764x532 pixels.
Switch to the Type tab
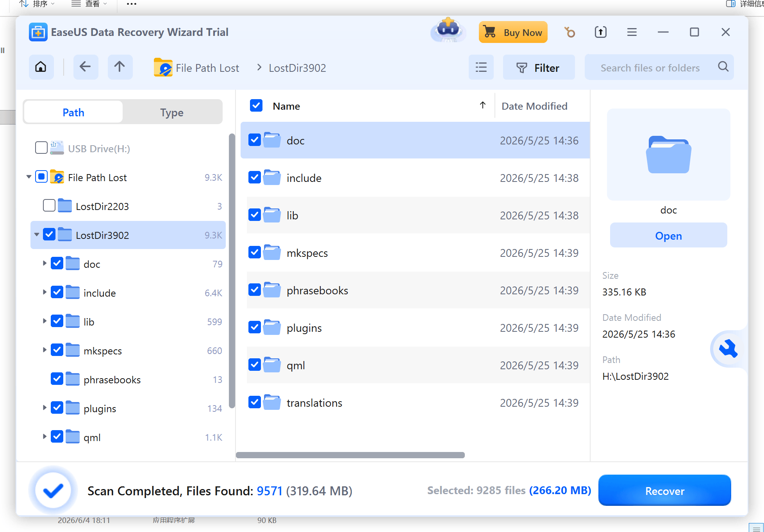(x=172, y=112)
